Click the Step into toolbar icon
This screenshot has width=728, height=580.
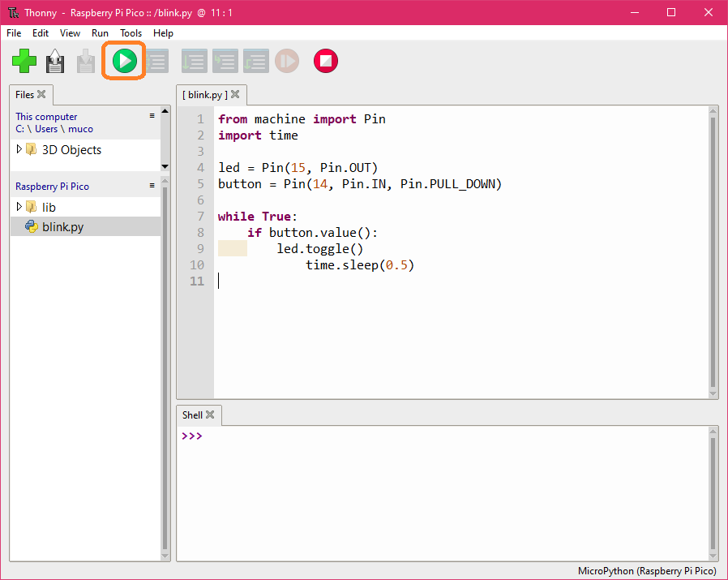pyautogui.click(x=225, y=61)
